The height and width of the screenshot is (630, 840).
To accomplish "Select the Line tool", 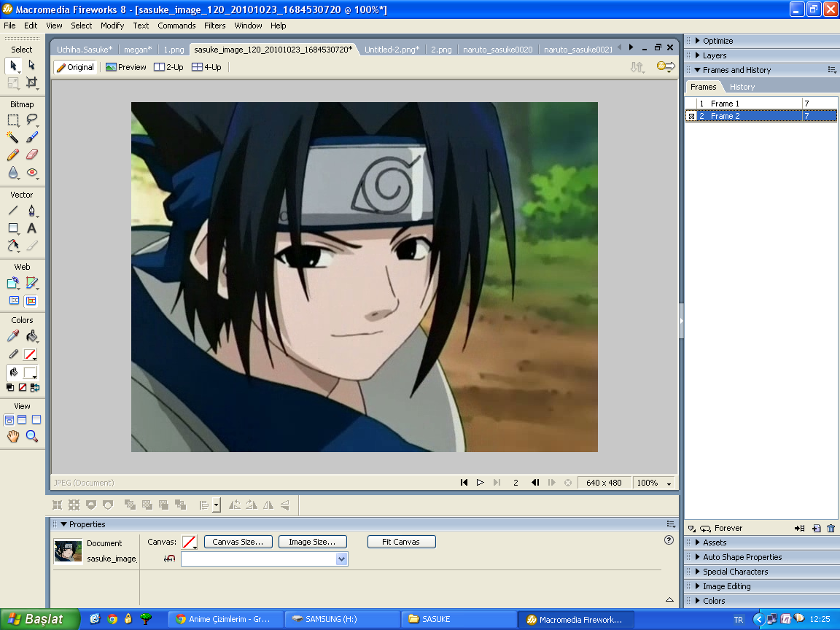I will (x=13, y=211).
